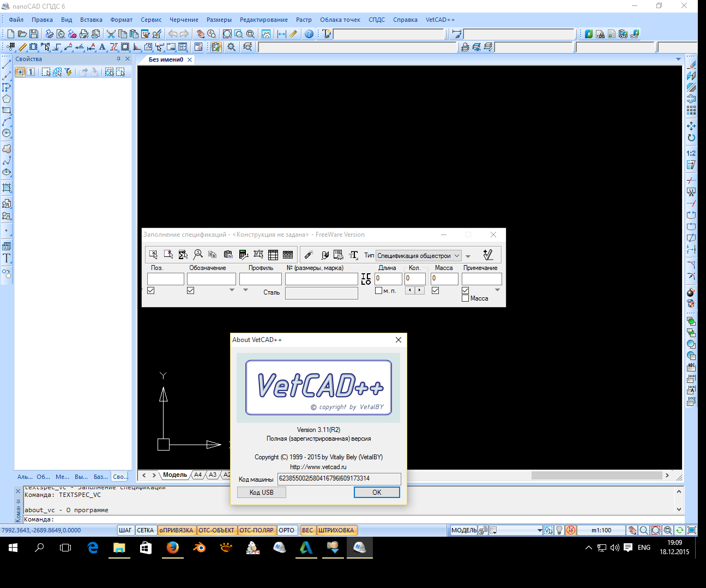This screenshot has height=588, width=706.
Task: Click the text 'A' annotation icon in SPDS toolbar
Action: (102, 47)
